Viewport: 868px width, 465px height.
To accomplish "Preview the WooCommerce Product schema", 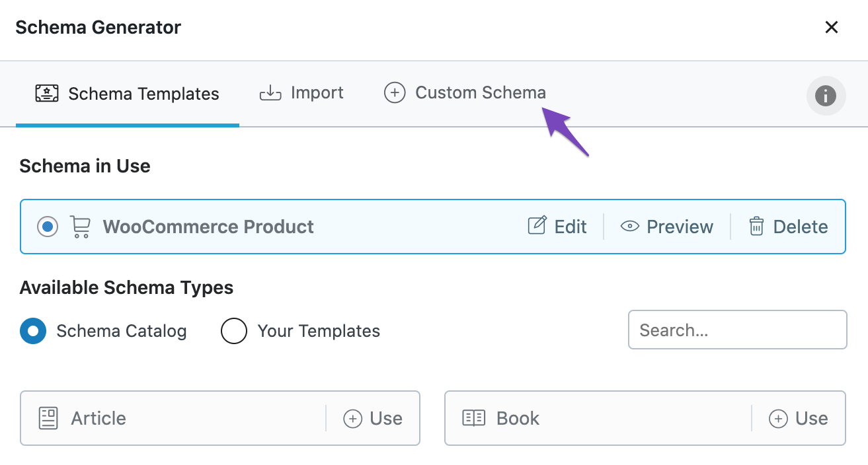I will coord(667,227).
